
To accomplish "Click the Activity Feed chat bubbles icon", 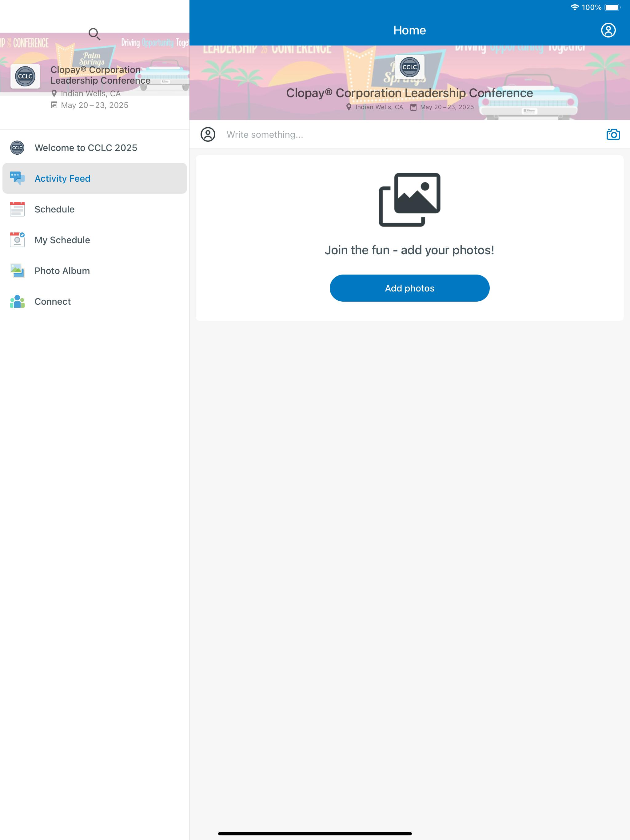I will pyautogui.click(x=17, y=178).
